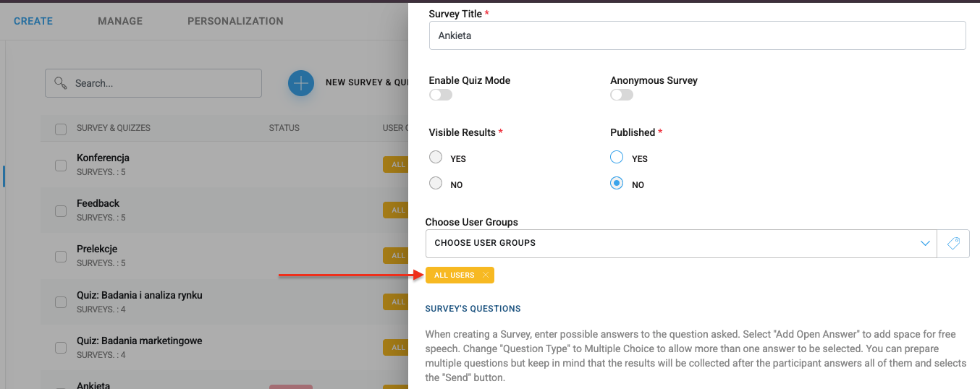Select NO under Published
This screenshot has height=389, width=980.
tap(617, 184)
